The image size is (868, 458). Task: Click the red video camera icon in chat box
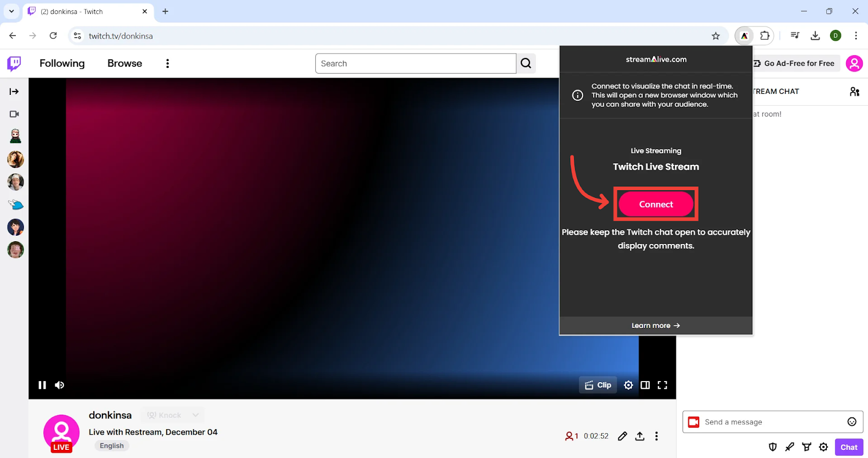[x=694, y=422]
